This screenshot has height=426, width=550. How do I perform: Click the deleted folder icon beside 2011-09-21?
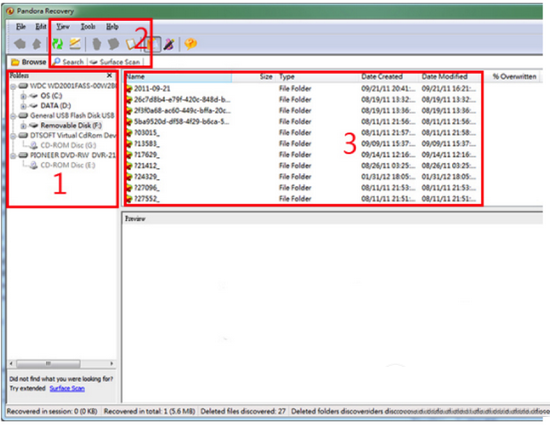point(129,88)
